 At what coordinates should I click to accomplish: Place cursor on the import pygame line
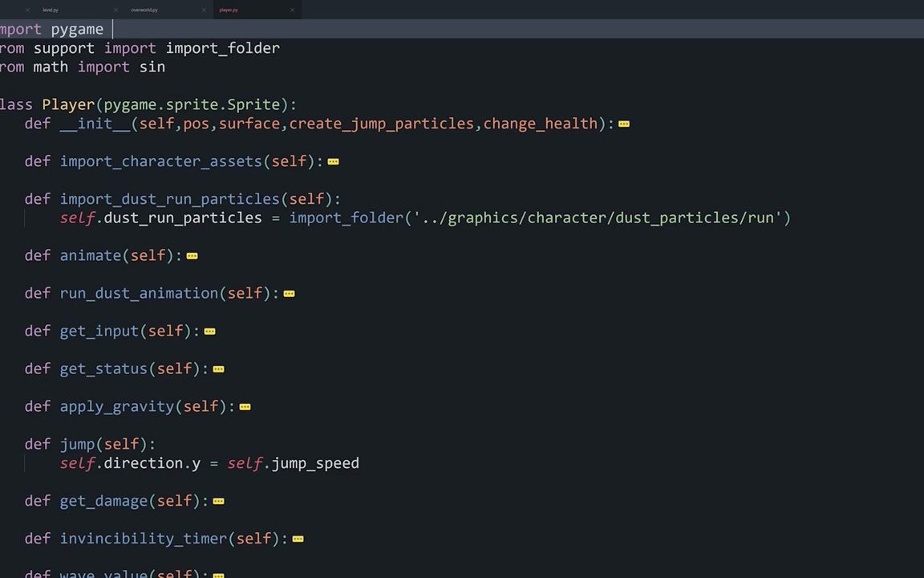[51, 29]
